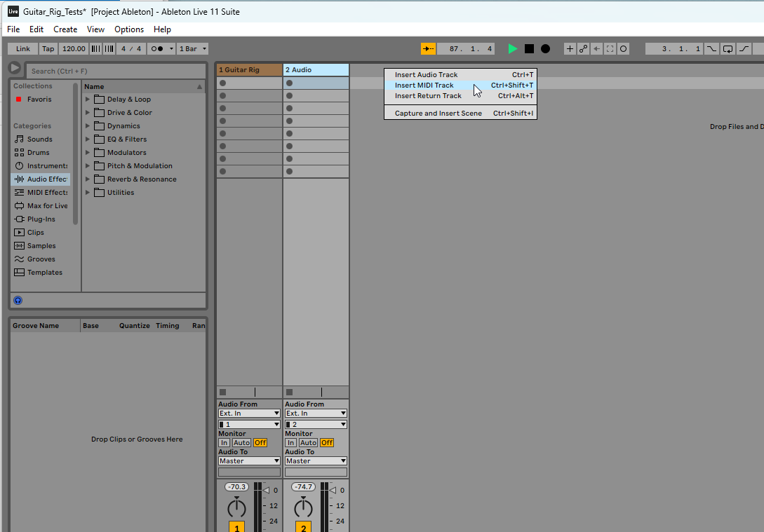Viewport: 764px width, 532px height.
Task: Click the Session Record ring button
Action: 623,48
